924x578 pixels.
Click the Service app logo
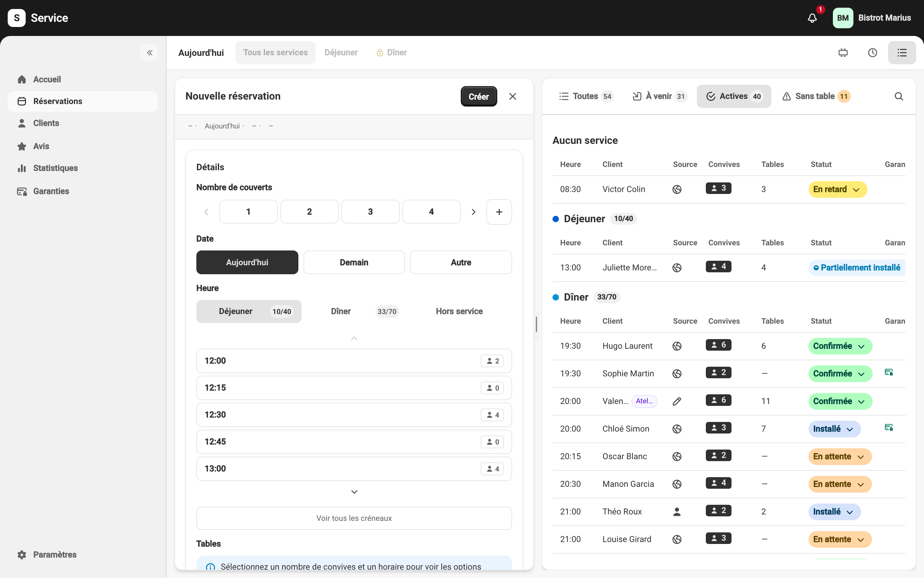point(17,18)
